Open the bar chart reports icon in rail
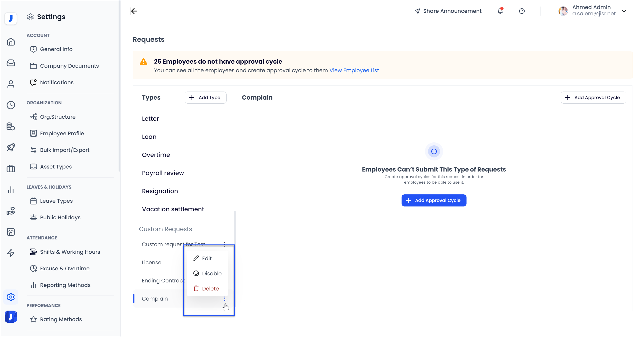The height and width of the screenshot is (337, 644). pyautogui.click(x=11, y=190)
